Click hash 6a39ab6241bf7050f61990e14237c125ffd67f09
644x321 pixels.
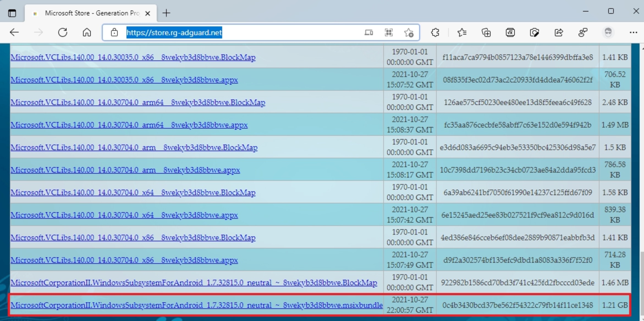point(518,192)
